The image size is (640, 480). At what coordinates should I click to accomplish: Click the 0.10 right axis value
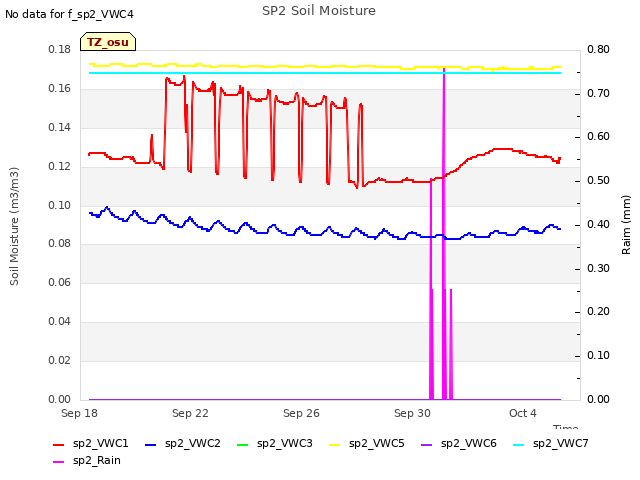(x=598, y=356)
